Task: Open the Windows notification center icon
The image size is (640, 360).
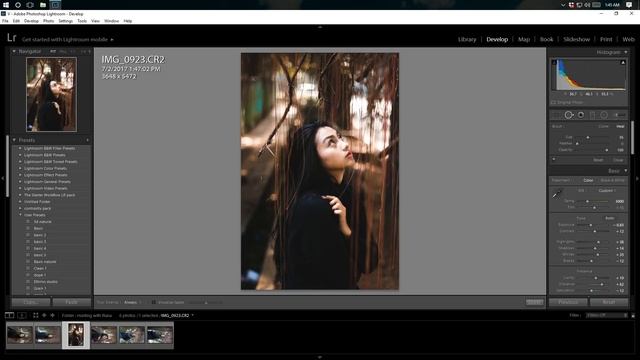Action: [629, 5]
